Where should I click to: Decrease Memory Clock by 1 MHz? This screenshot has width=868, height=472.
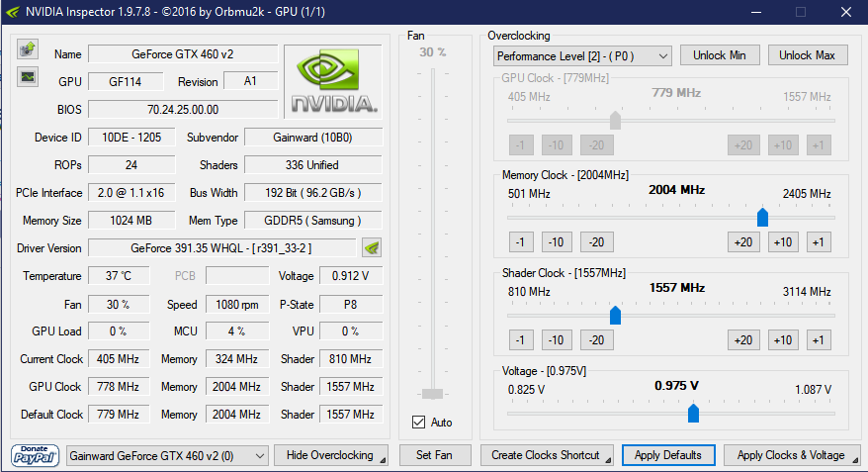point(521,242)
